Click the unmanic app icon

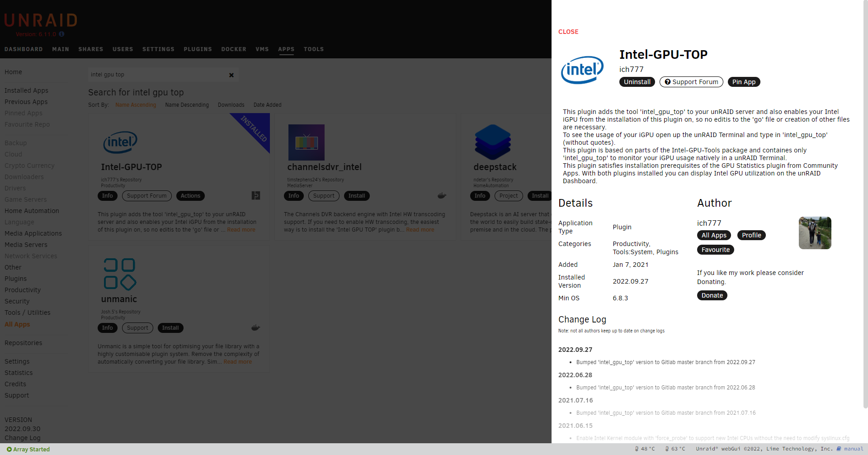click(x=120, y=274)
